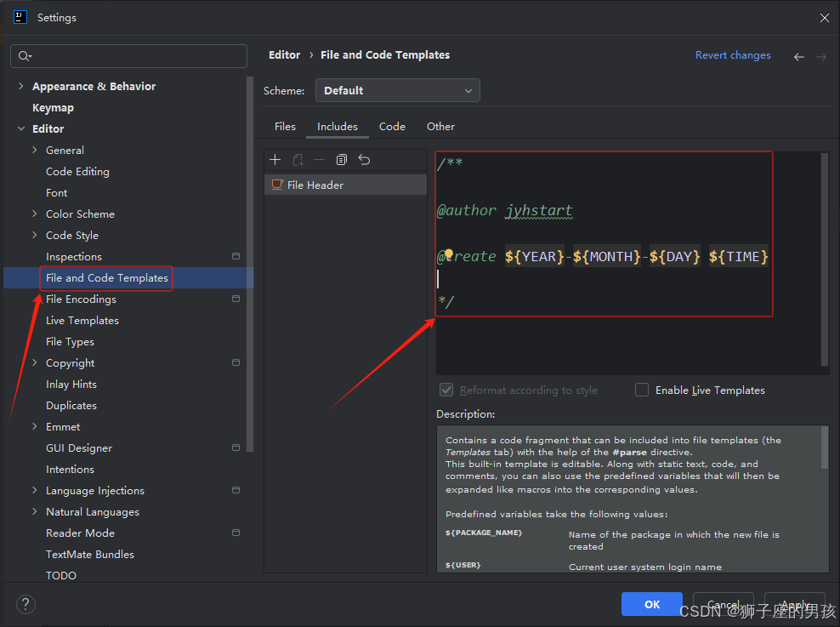Toggle Reformat according to style checkbox
Screen dimensions: 840x627
(446, 390)
